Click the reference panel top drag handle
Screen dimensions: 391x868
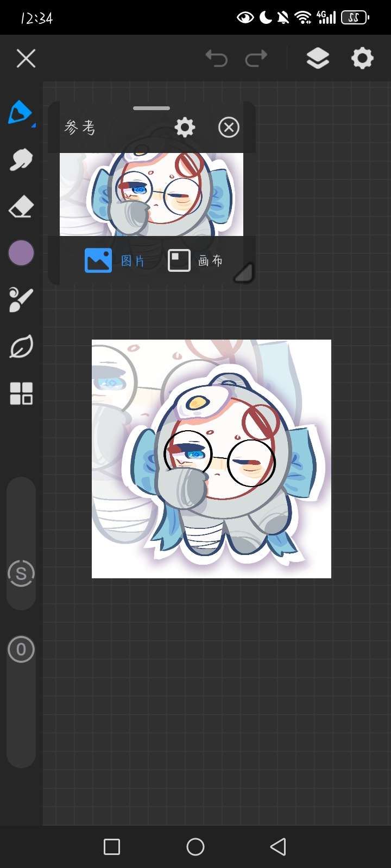point(152,108)
